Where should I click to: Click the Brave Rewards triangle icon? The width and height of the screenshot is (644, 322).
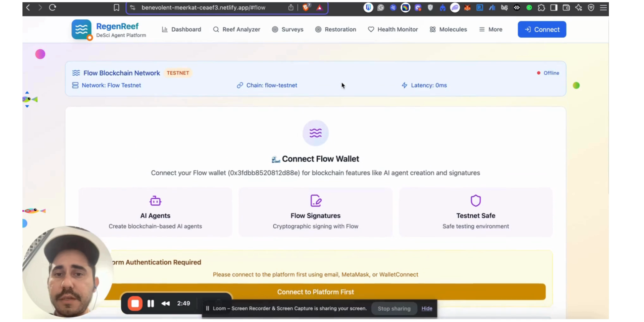pos(319,8)
